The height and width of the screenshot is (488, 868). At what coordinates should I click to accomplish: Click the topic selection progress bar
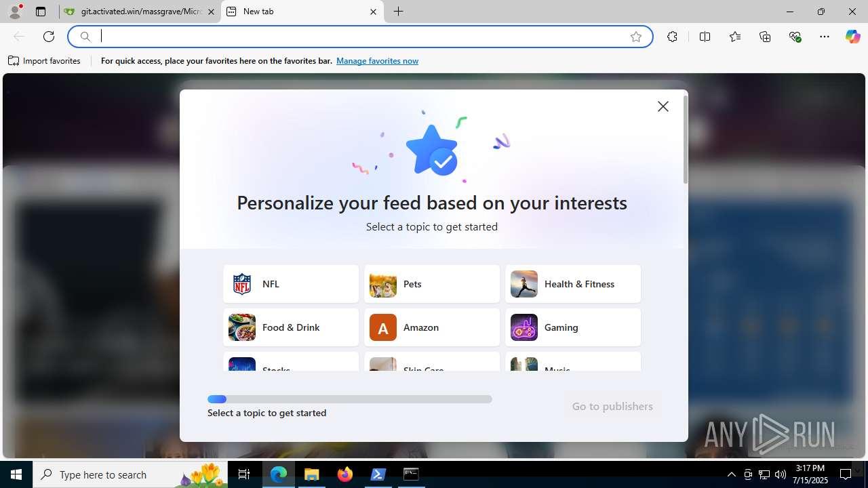350,399
